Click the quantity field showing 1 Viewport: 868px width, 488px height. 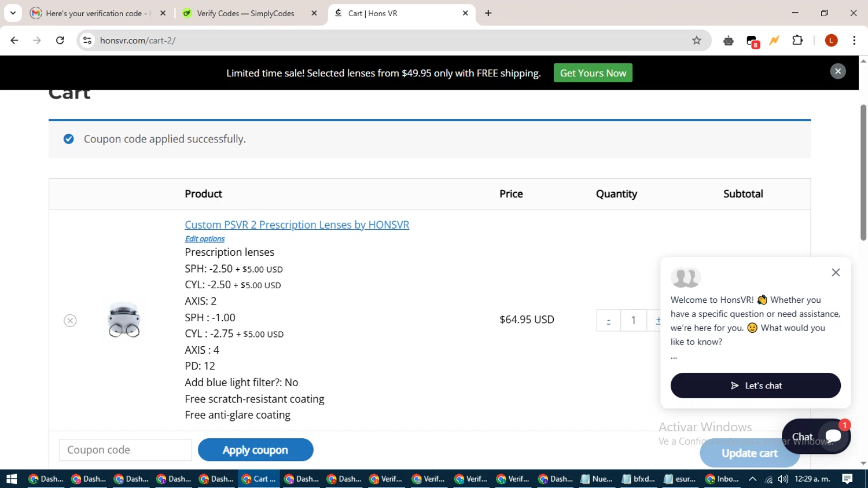click(x=634, y=320)
